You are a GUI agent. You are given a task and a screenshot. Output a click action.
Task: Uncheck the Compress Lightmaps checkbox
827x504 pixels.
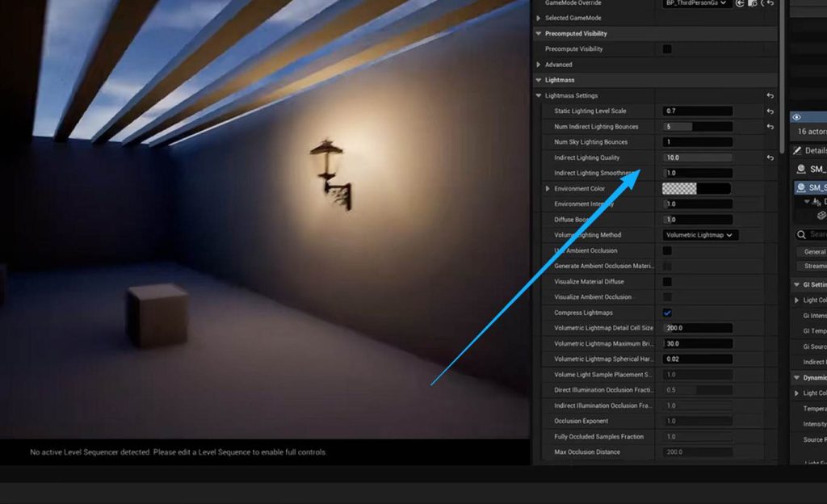667,313
